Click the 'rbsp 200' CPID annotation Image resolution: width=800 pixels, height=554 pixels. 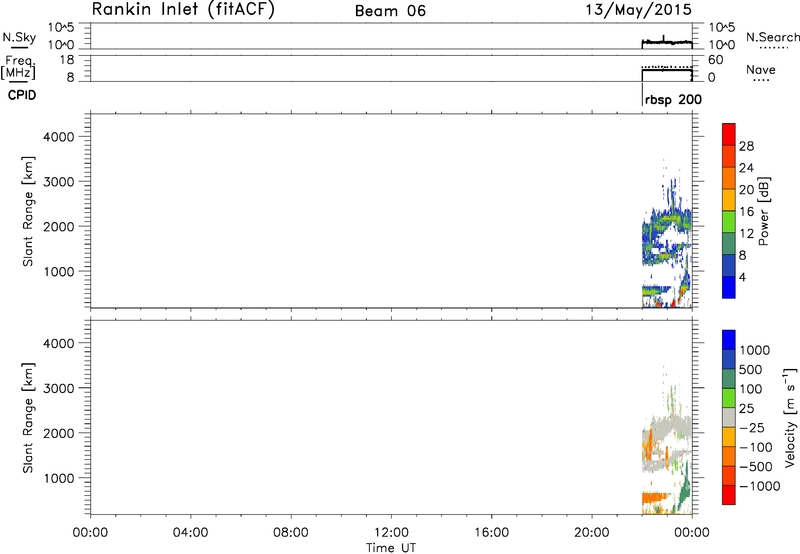[x=673, y=99]
